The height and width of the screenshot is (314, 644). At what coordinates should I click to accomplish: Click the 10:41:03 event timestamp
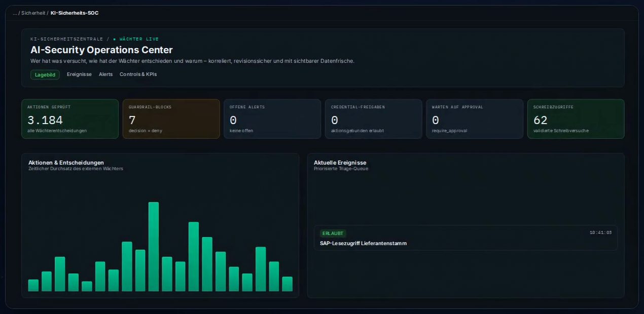tap(600, 232)
